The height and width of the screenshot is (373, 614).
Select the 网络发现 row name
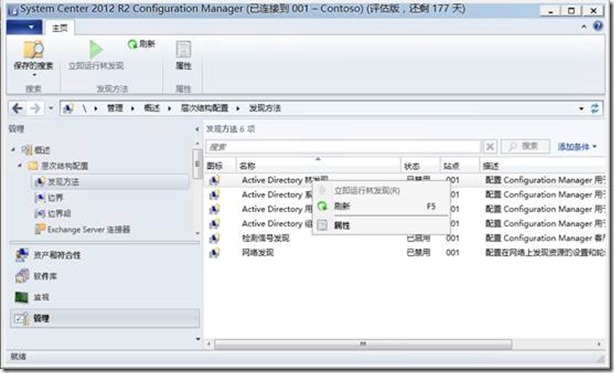click(258, 253)
